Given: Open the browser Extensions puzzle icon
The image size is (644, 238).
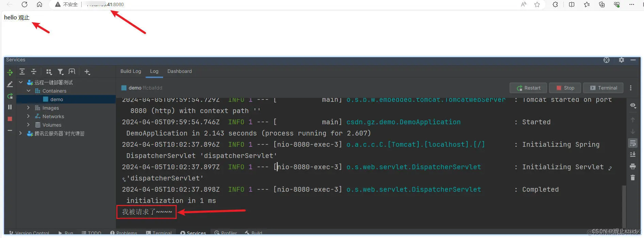Looking at the screenshot, I should [x=556, y=4].
